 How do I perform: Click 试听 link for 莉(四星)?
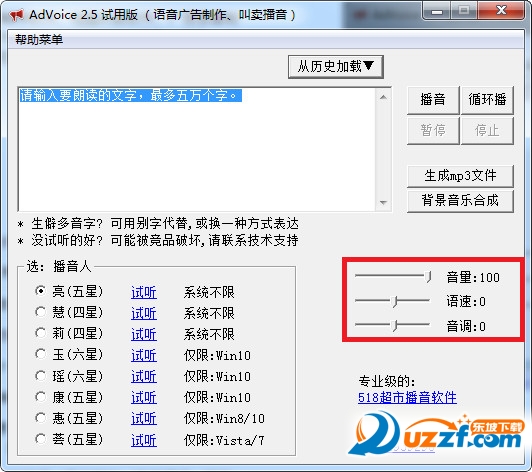(x=144, y=334)
